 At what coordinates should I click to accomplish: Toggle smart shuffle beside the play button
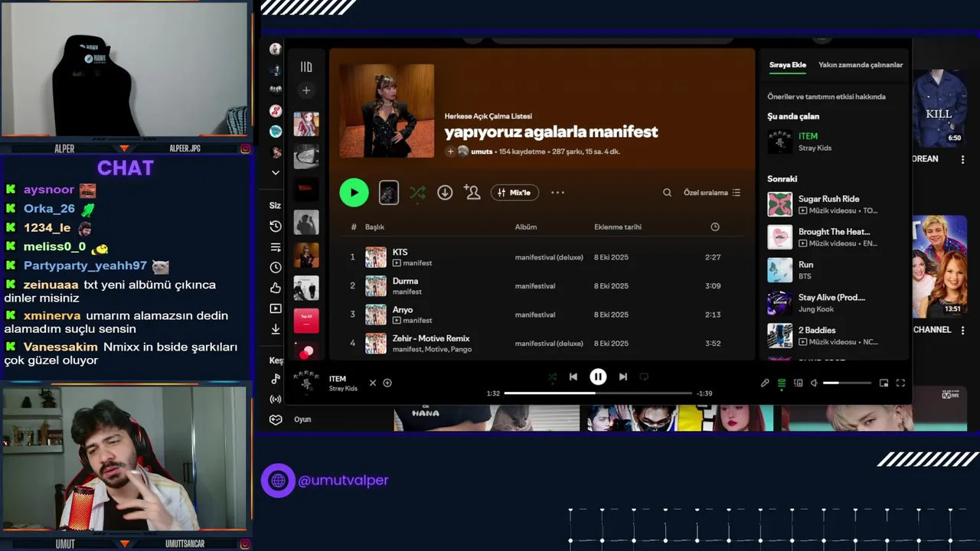click(417, 193)
